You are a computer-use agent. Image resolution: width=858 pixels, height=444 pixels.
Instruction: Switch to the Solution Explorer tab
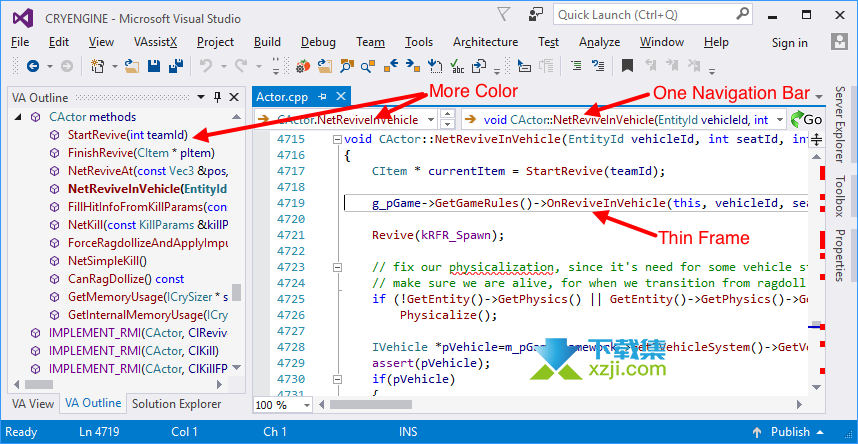177,404
